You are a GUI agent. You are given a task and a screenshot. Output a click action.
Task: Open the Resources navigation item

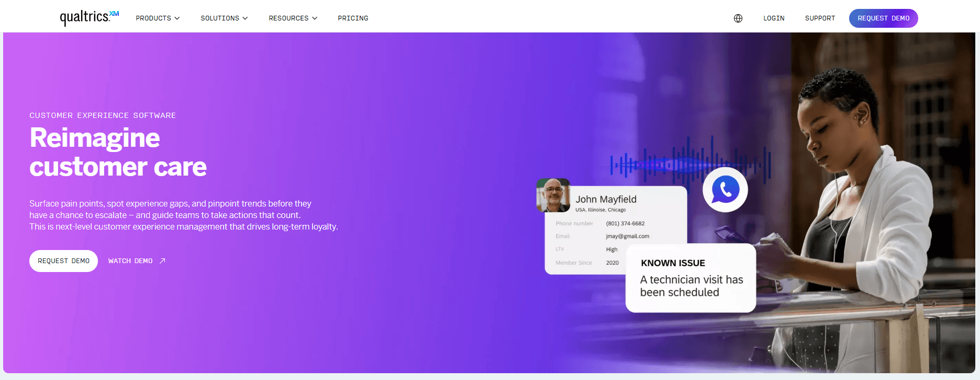(x=293, y=18)
